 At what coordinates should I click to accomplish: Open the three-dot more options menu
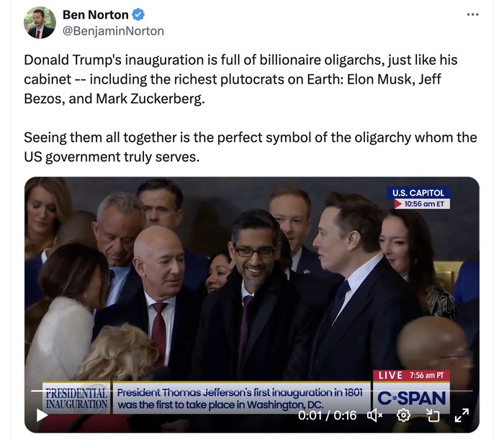(x=472, y=14)
